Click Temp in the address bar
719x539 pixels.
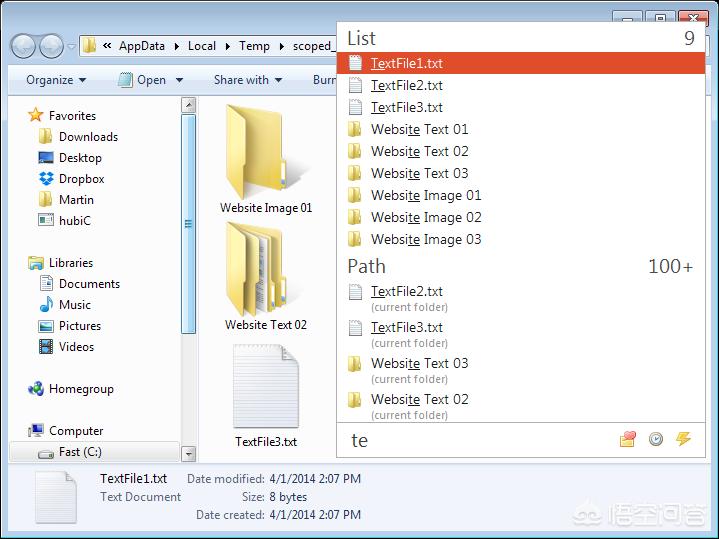pyautogui.click(x=254, y=46)
